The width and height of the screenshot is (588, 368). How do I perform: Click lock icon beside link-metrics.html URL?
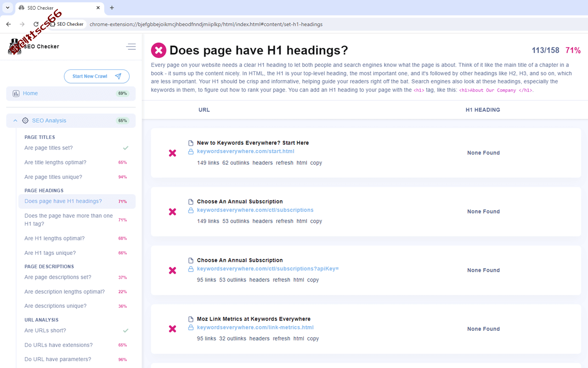click(191, 328)
